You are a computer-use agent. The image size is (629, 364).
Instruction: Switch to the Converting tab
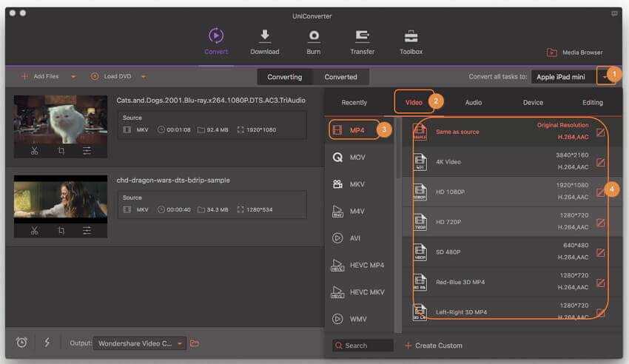[x=284, y=76]
